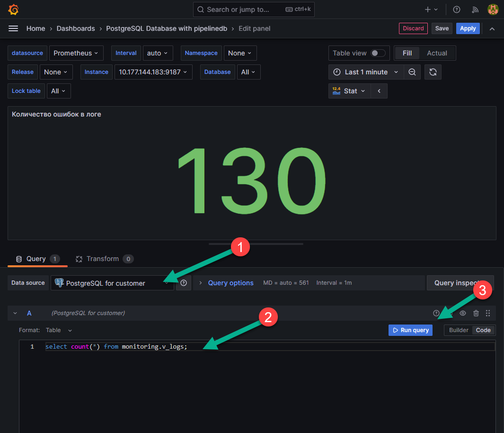The height and width of the screenshot is (433, 504).
Task: Open the Last 1 minute time picker
Action: (x=366, y=72)
